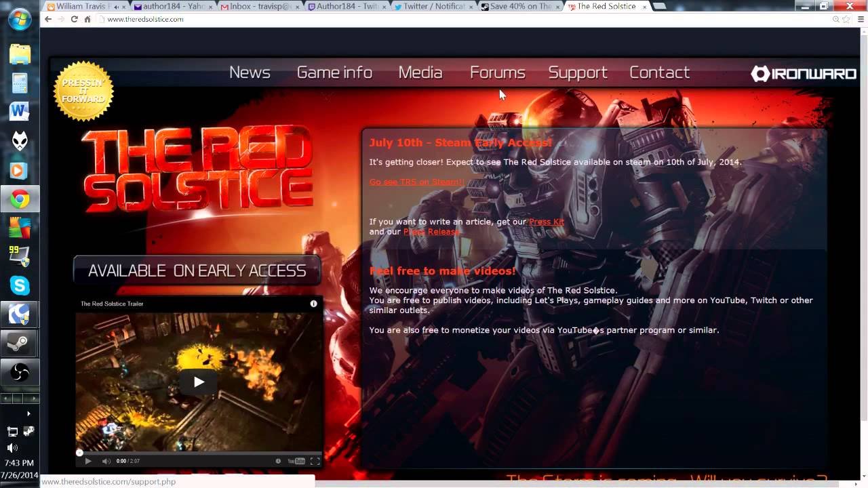Go back in Chrome

click(47, 19)
